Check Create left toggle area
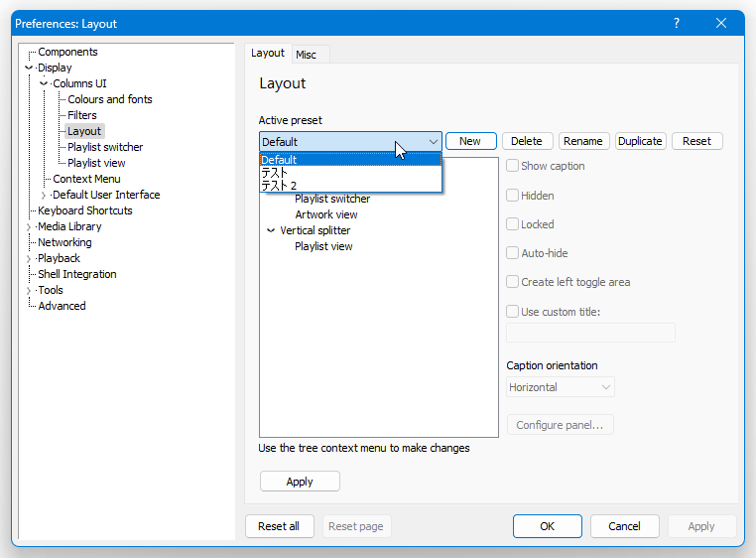This screenshot has width=756, height=558. [512, 282]
